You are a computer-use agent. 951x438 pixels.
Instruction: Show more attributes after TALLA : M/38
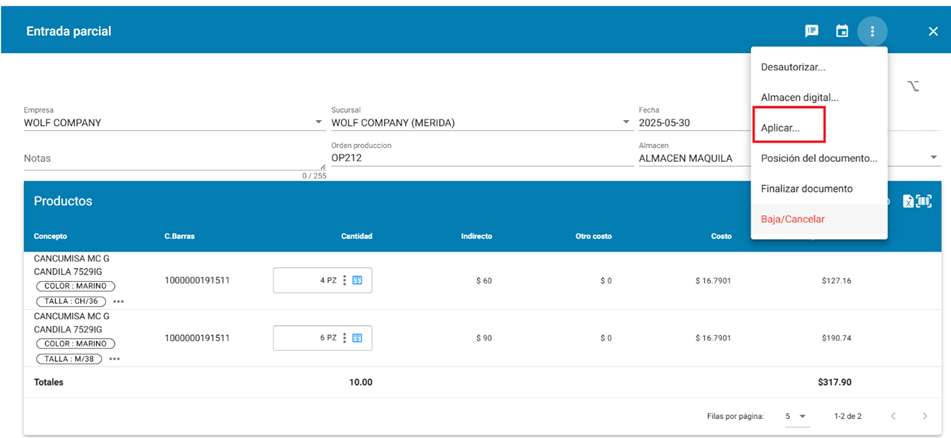coord(115,359)
